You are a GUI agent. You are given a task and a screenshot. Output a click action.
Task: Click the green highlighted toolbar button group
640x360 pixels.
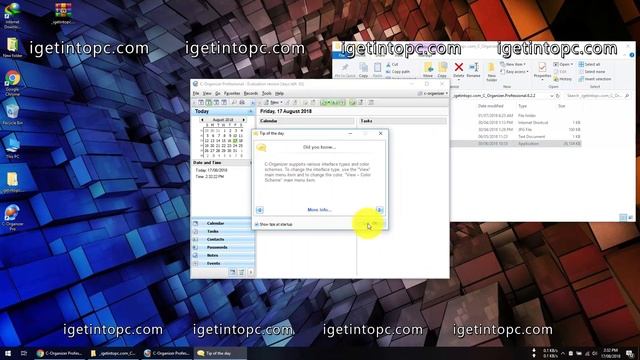point(333,102)
